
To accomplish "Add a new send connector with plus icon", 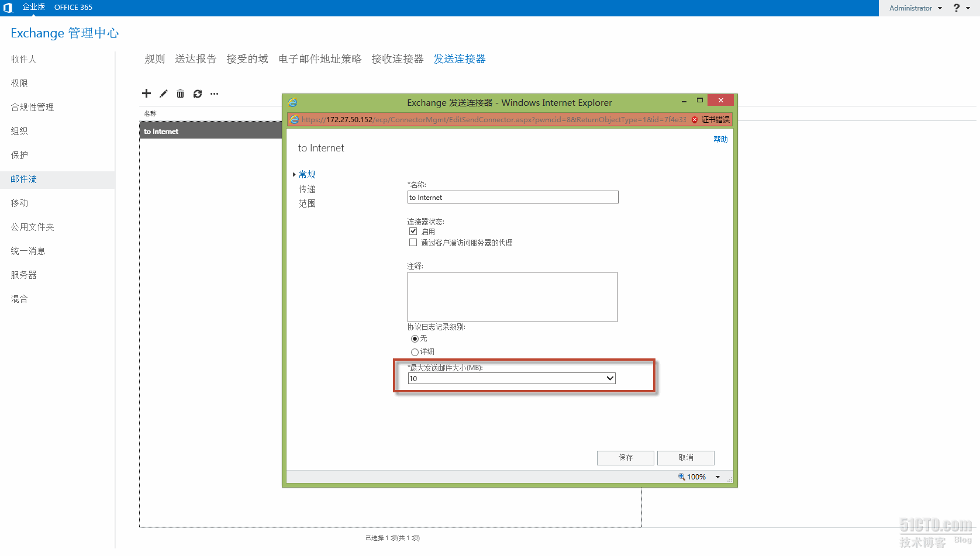I will pos(146,94).
